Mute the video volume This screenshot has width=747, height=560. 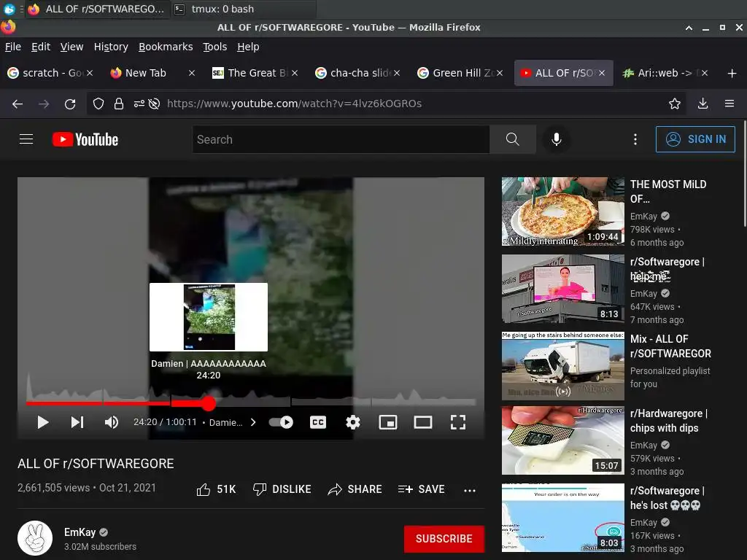click(112, 422)
